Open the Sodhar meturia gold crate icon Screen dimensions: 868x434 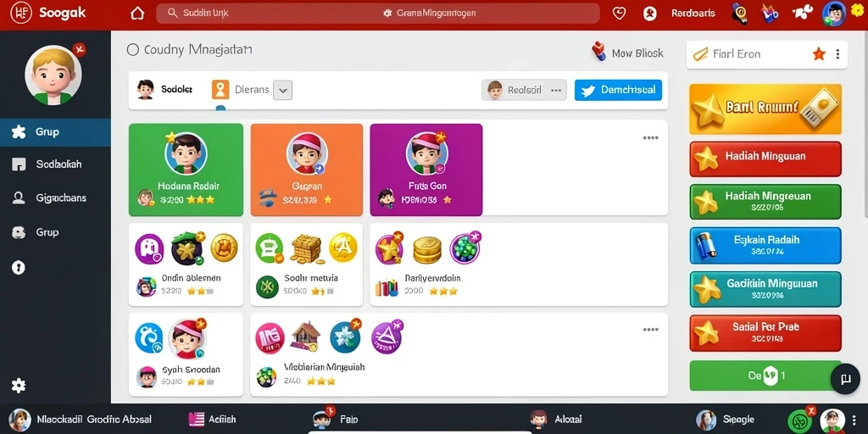tap(306, 249)
